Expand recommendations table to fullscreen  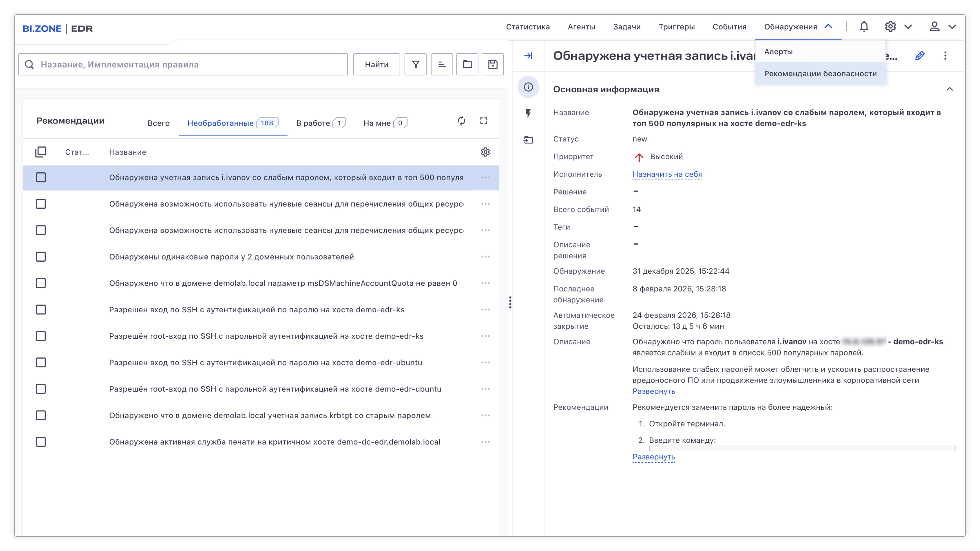coord(483,121)
